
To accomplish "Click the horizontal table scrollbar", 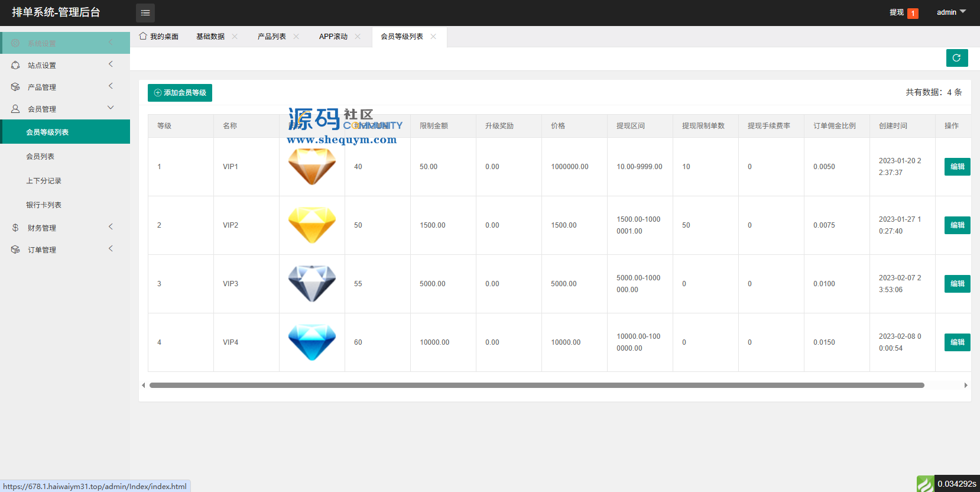I will (x=536, y=386).
